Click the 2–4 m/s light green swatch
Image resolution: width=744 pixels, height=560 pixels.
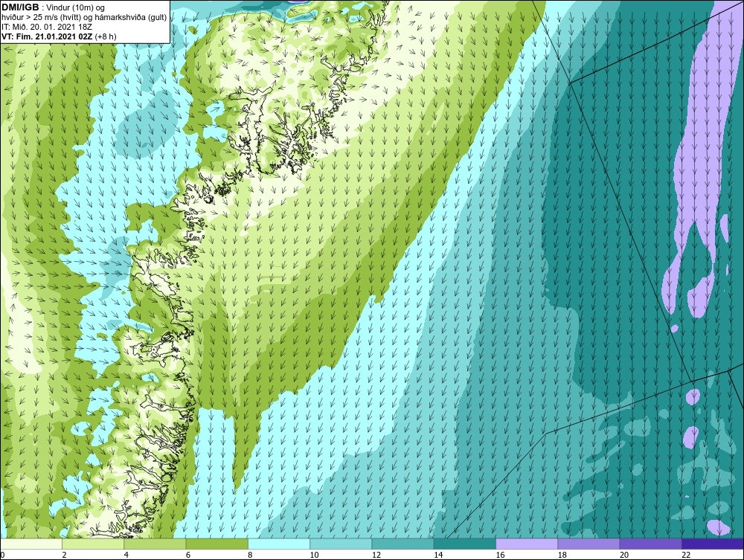(93, 544)
